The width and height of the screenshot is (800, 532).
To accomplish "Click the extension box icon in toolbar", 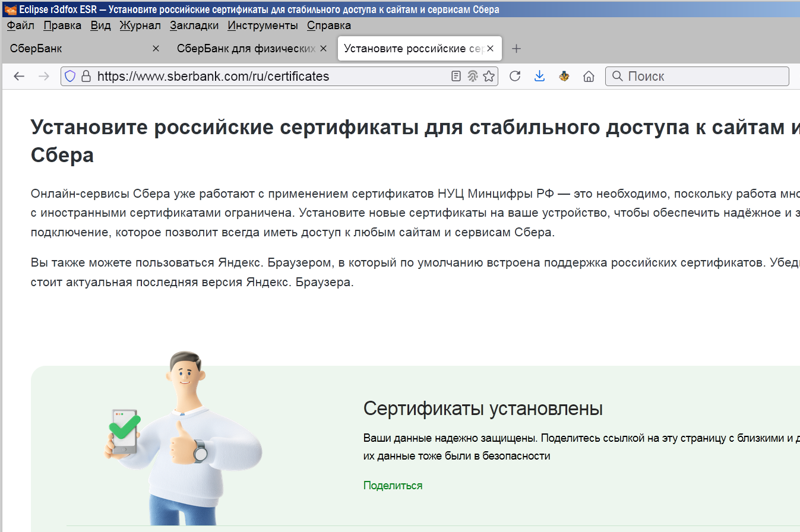I will (564, 76).
